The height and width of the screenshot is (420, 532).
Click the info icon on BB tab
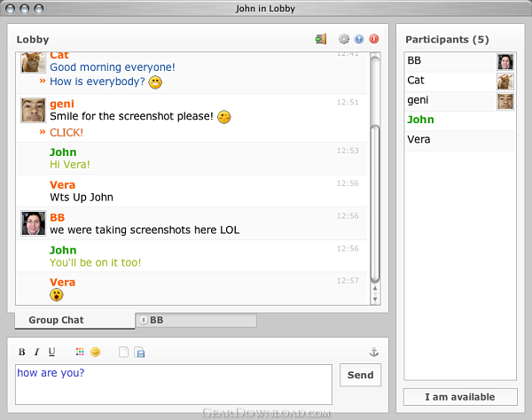click(x=144, y=320)
